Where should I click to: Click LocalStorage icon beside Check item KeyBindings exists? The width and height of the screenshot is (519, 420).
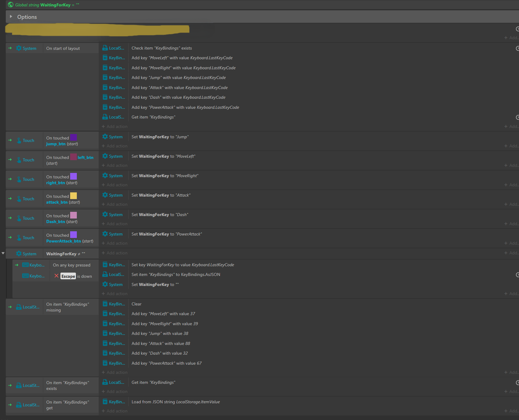pos(105,48)
